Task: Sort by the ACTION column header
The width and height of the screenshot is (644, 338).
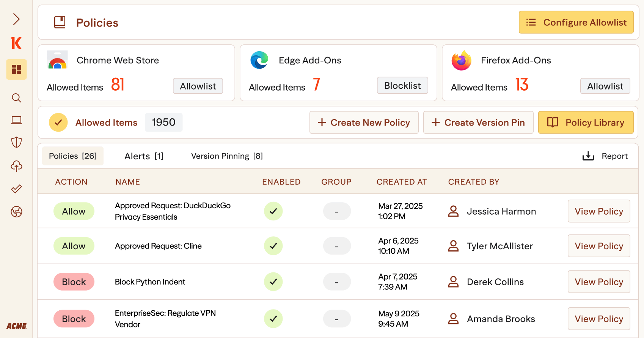Action: coord(71,182)
